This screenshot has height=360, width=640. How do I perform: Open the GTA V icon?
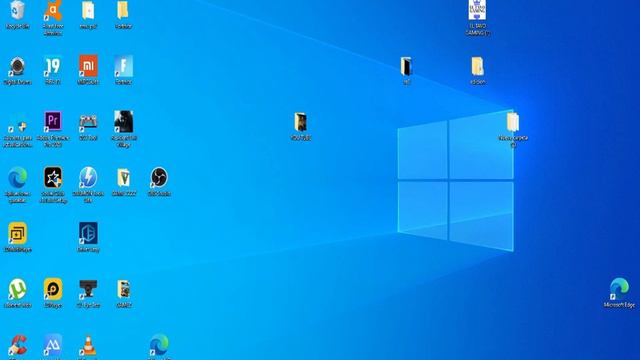click(123, 178)
